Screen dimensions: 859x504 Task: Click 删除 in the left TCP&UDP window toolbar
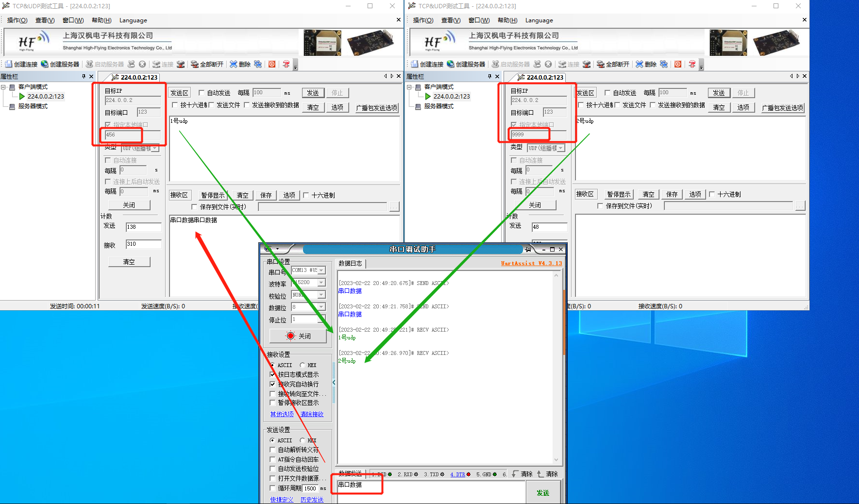coord(240,64)
